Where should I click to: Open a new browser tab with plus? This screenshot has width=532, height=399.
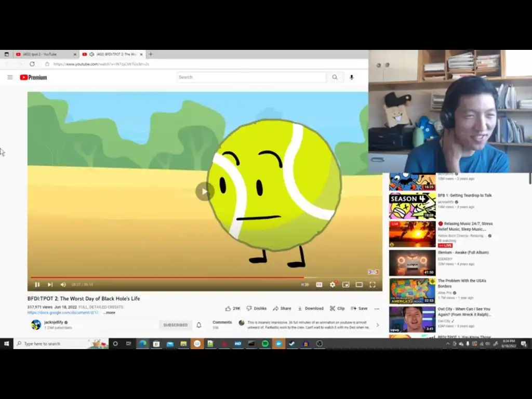pos(151,54)
